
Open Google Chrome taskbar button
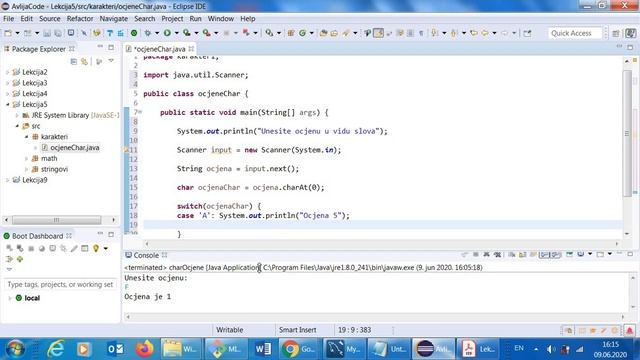299,349
